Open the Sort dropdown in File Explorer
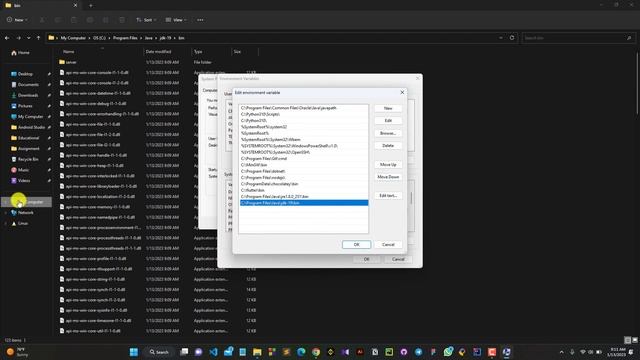This screenshot has height=360, width=640. (x=146, y=20)
